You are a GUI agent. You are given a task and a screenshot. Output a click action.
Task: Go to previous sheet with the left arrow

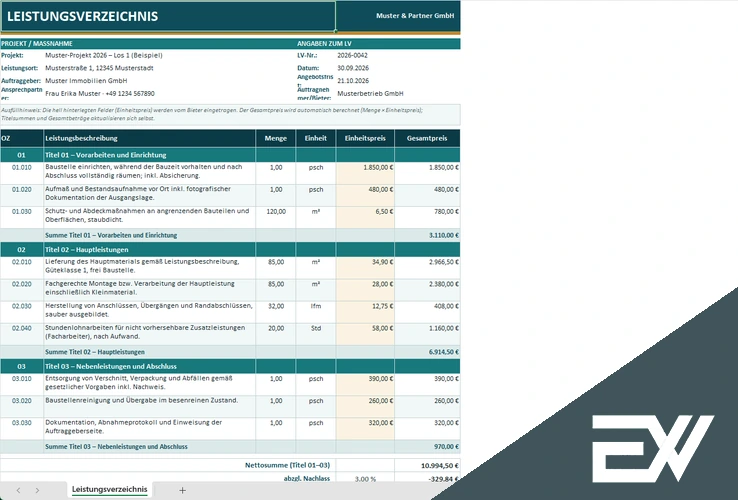click(x=18, y=490)
